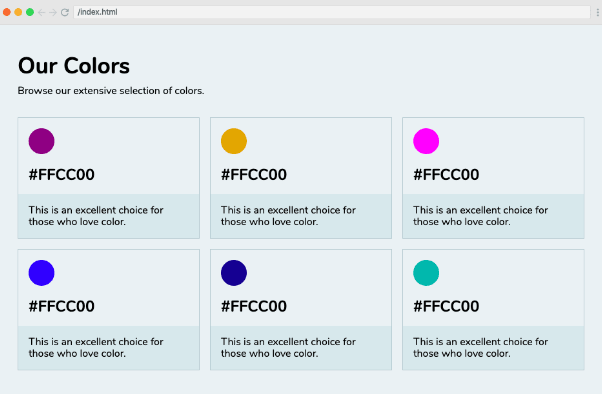This screenshot has width=602, height=394.
Task: Select the dark navy color circle
Action: tap(234, 273)
